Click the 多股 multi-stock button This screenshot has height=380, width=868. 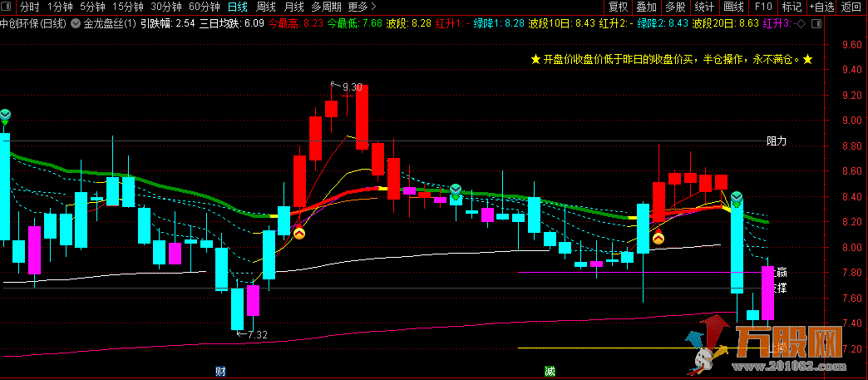(x=675, y=7)
